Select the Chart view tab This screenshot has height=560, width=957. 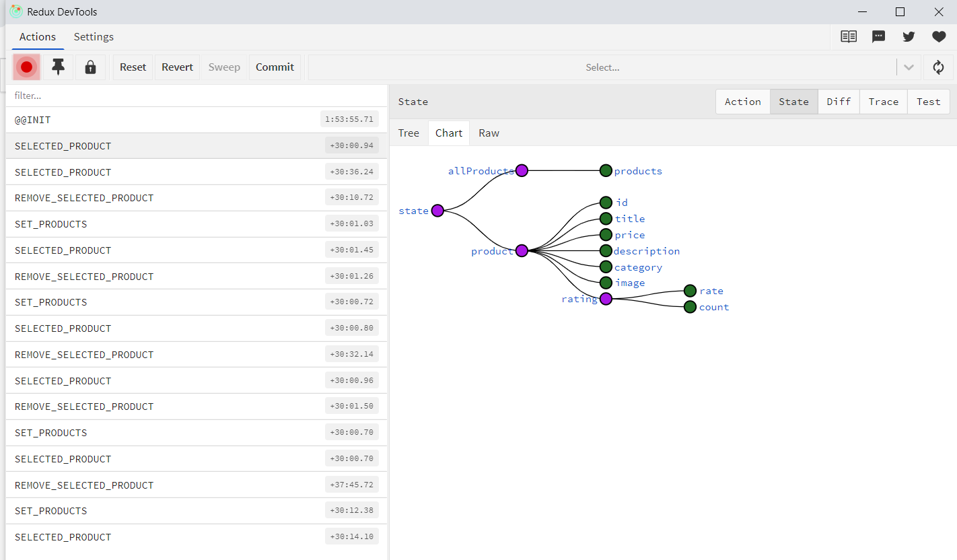pos(449,133)
